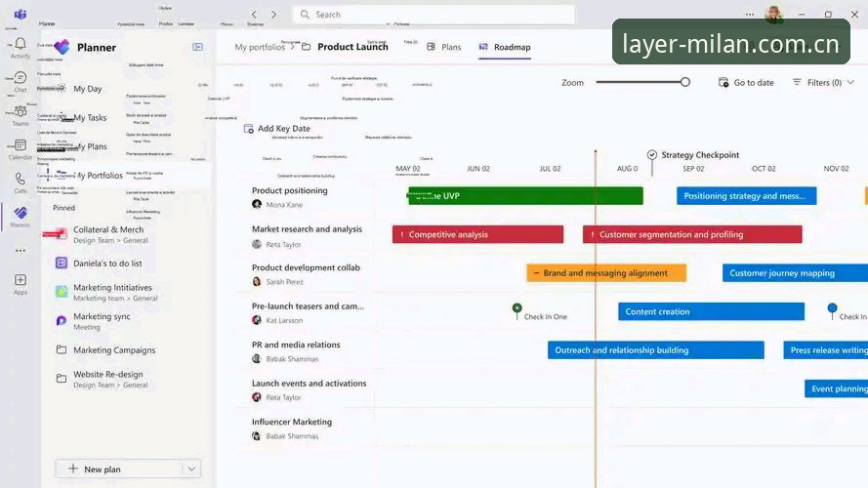Click Sarah Perez's avatar
This screenshot has height=488, width=868.
click(257, 282)
